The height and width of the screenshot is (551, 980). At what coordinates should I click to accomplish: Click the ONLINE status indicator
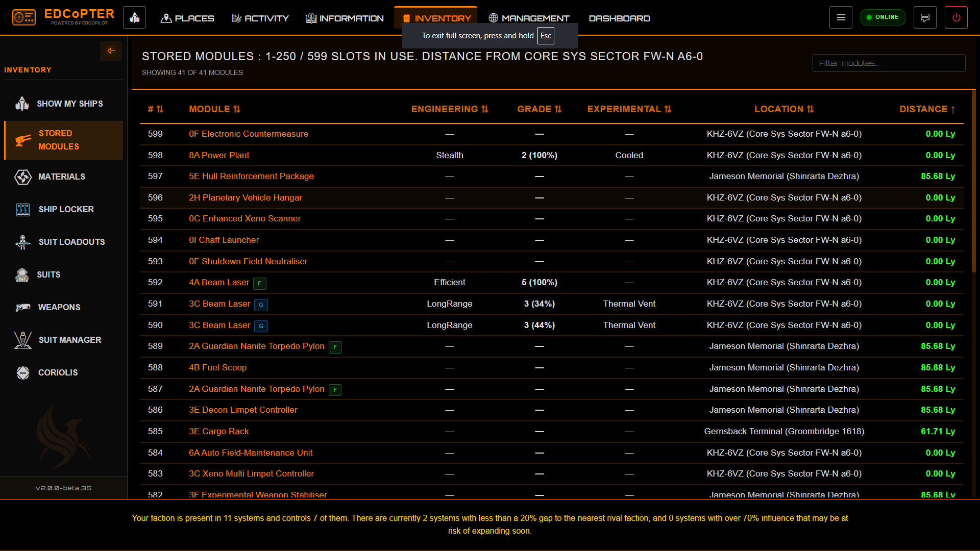pos(883,17)
